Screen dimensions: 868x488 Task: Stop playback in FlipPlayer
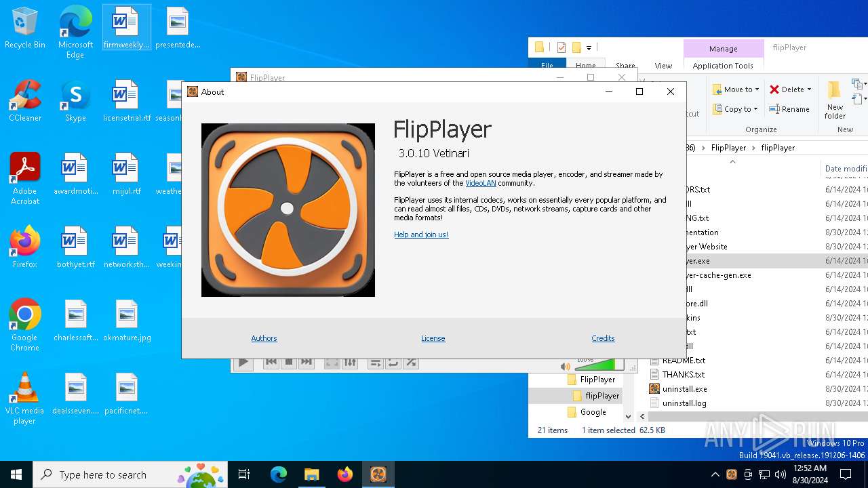point(289,363)
